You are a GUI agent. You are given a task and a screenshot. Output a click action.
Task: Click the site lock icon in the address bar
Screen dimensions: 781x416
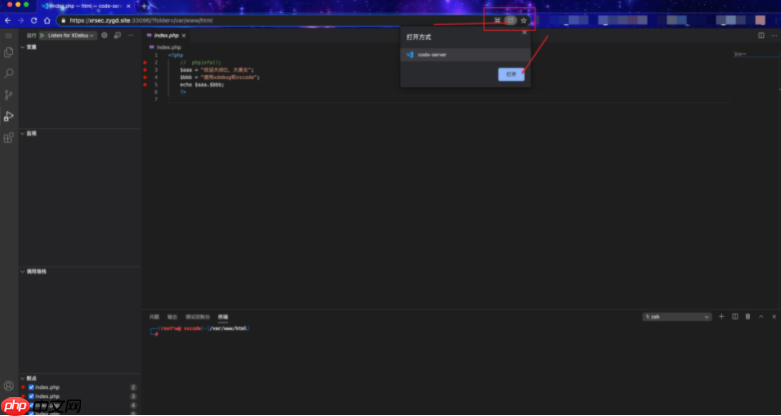point(63,20)
